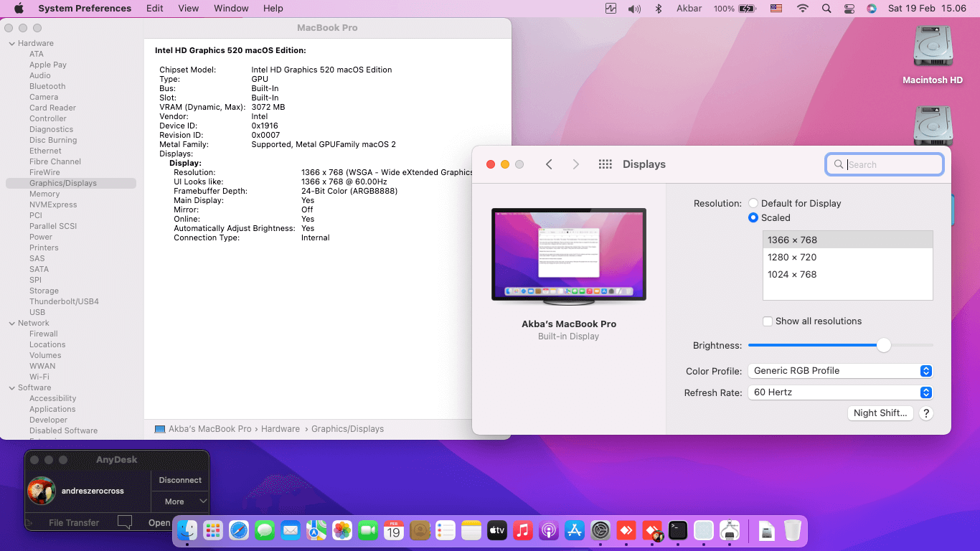980x551 pixels.
Task: Launch the Apple TV app in the Dock
Action: [x=497, y=530]
